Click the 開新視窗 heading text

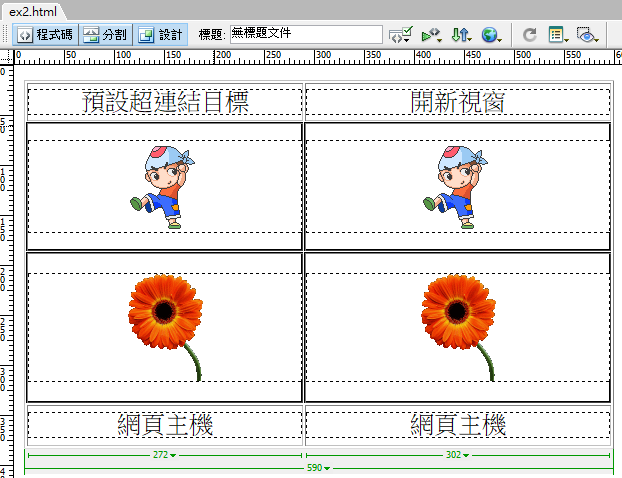[x=457, y=102]
